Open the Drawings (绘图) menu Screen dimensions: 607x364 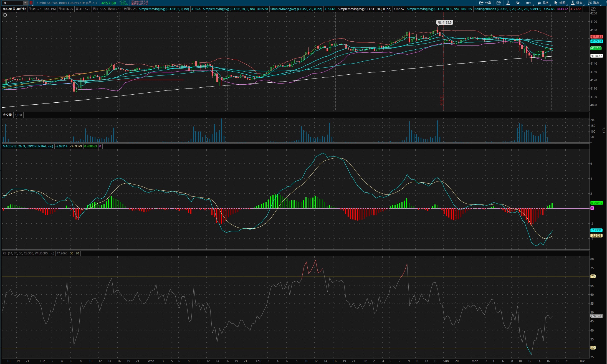(560, 3)
